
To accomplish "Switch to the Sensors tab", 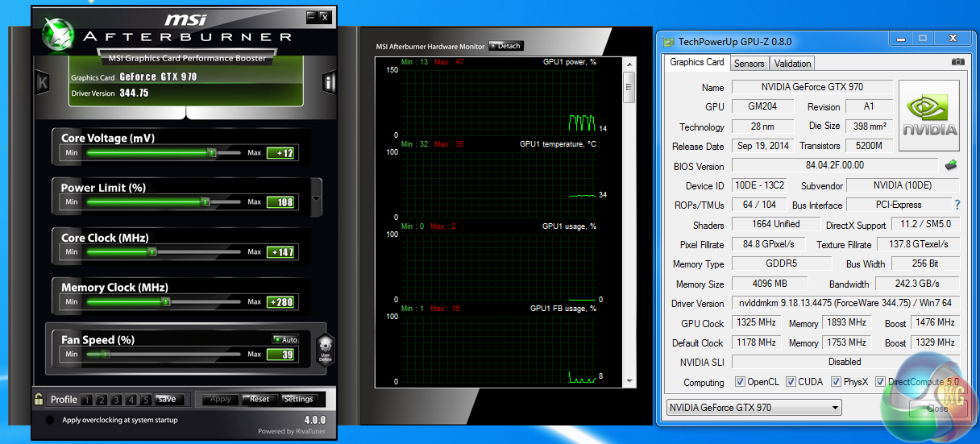I will click(x=749, y=64).
